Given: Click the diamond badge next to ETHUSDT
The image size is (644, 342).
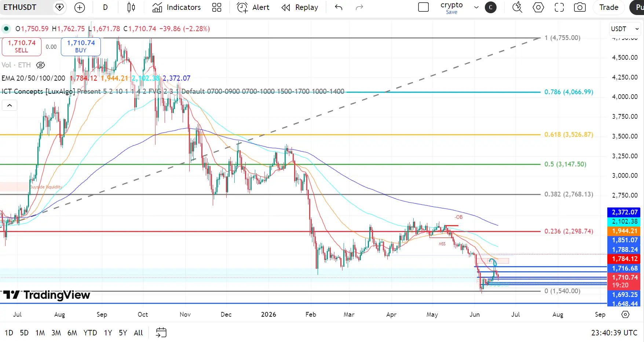Looking at the screenshot, I should (59, 7).
